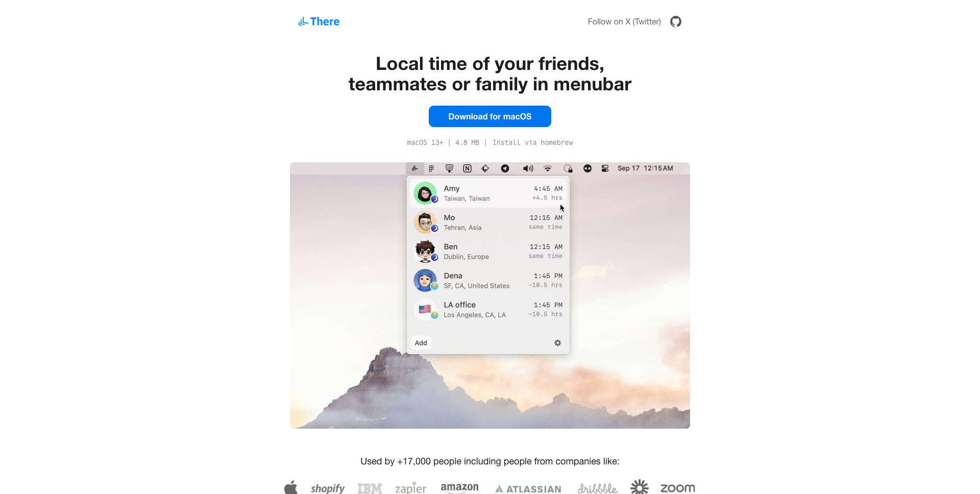The image size is (980, 494).
Task: Click Dublin, Europe location text
Action: [466, 257]
